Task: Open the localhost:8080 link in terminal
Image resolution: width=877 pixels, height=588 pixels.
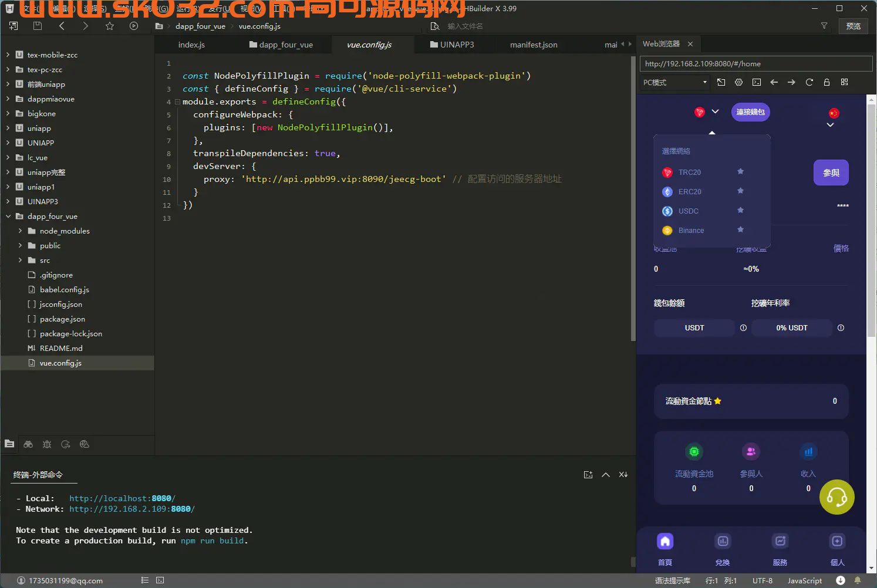Action: click(122, 498)
